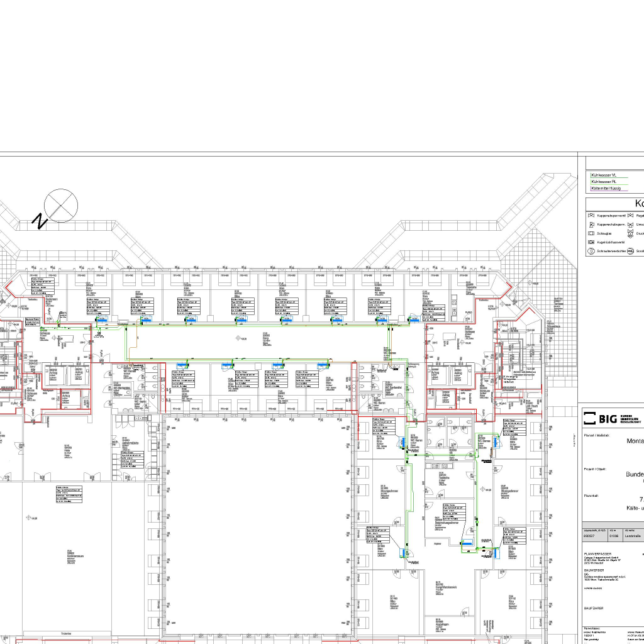Click the Kältemittel flüssig legend entry
Viewport: 644px width, 644px height.
[x=606, y=188]
